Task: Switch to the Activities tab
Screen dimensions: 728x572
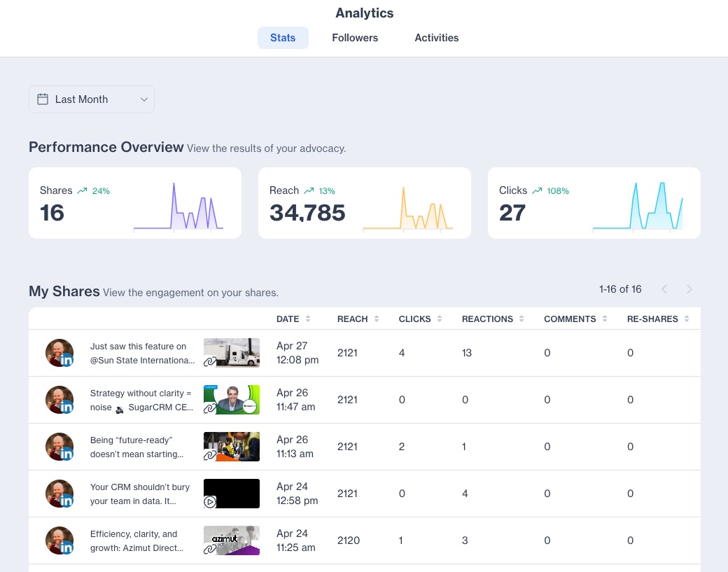Action: (437, 38)
